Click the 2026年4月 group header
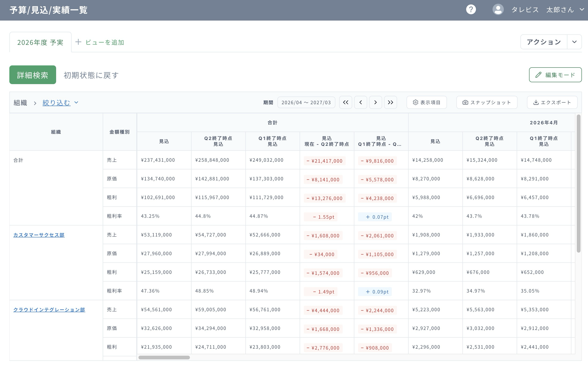Image resolution: width=588 pixels, height=365 pixels. [544, 123]
